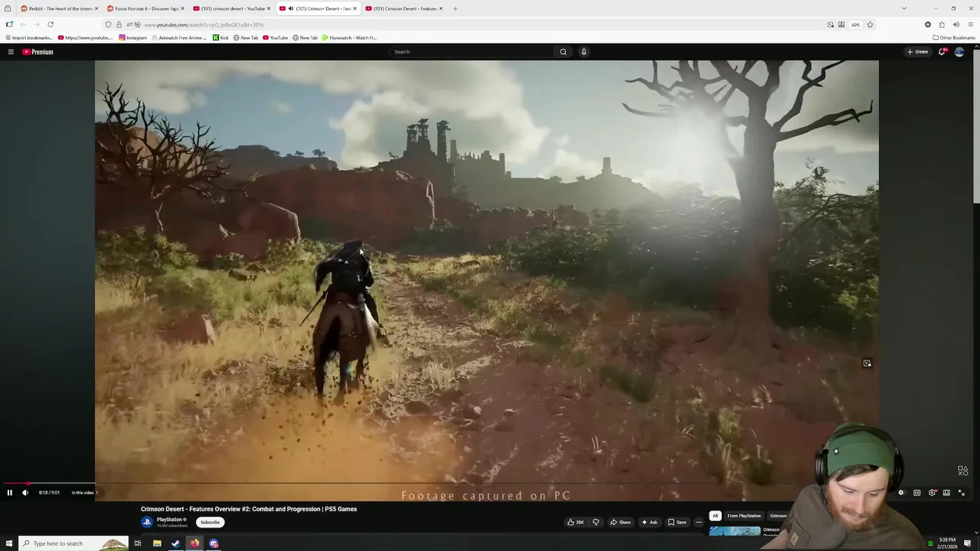The height and width of the screenshot is (551, 980).
Task: Open the browser list all tabs dropdown
Action: 904,8
